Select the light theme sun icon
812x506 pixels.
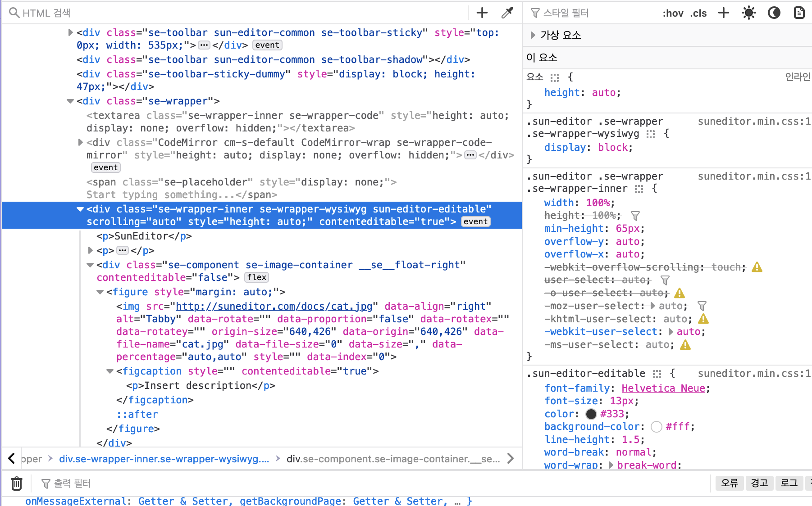pos(748,13)
